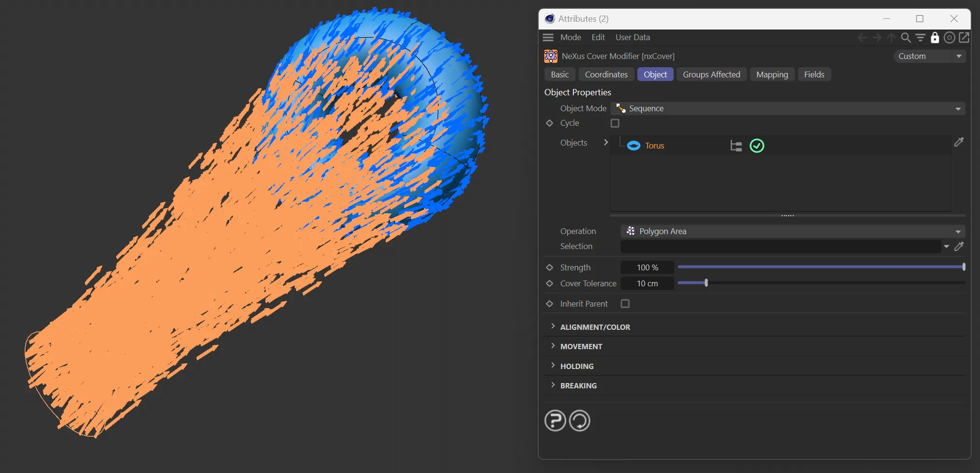
Task: Open attributes in new window icon
Action: click(964, 37)
